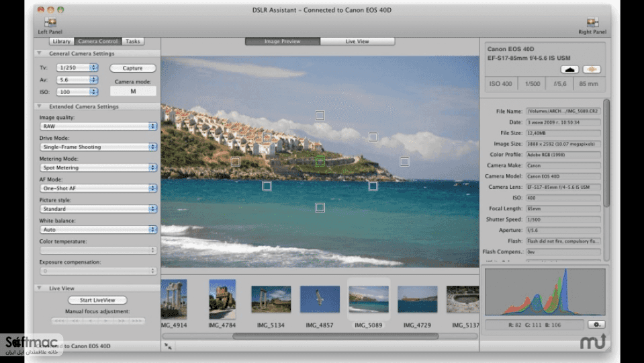Click the Color Profile Adobe RGB field

[x=563, y=155]
